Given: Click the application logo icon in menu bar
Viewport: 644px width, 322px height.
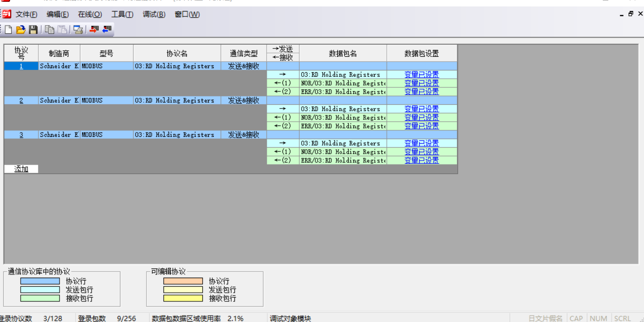Looking at the screenshot, I should click(x=6, y=14).
